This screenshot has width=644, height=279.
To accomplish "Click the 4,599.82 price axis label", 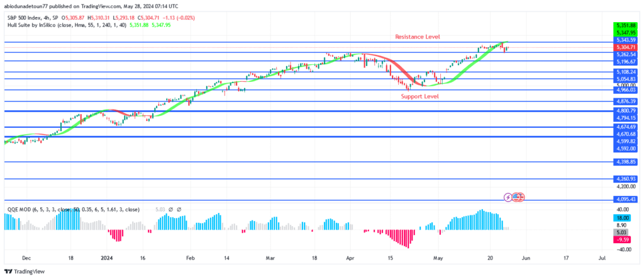I will pos(626,141).
